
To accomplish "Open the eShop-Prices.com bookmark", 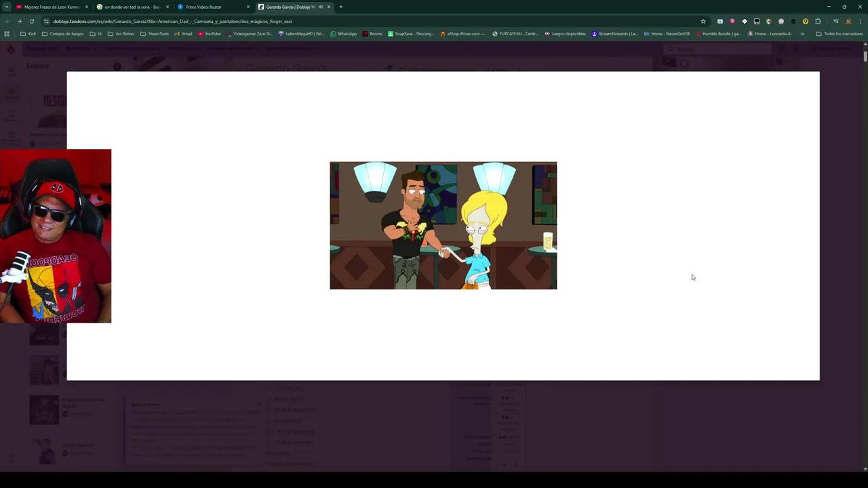I will pyautogui.click(x=463, y=34).
